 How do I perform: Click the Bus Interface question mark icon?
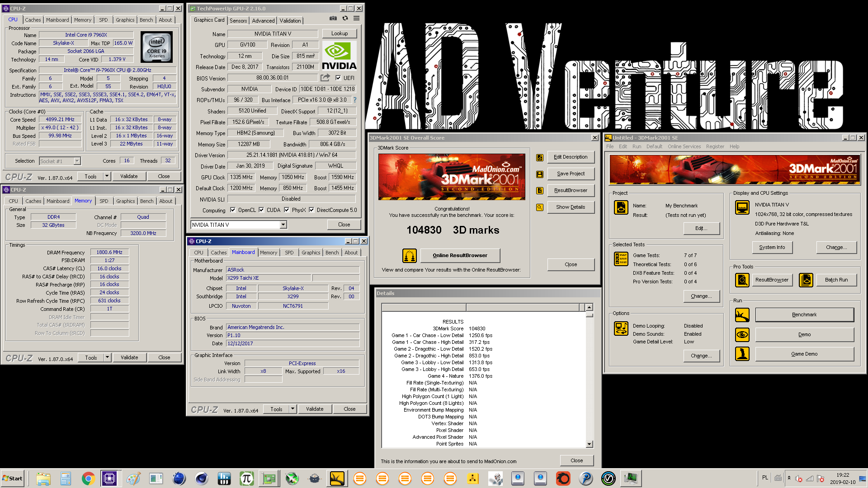click(x=355, y=100)
